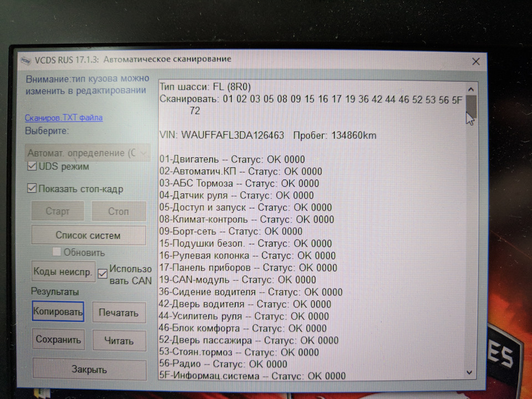Image resolution: width=532 pixels, height=399 pixels.
Task: Select the 56-Радио status line
Action: point(223,364)
